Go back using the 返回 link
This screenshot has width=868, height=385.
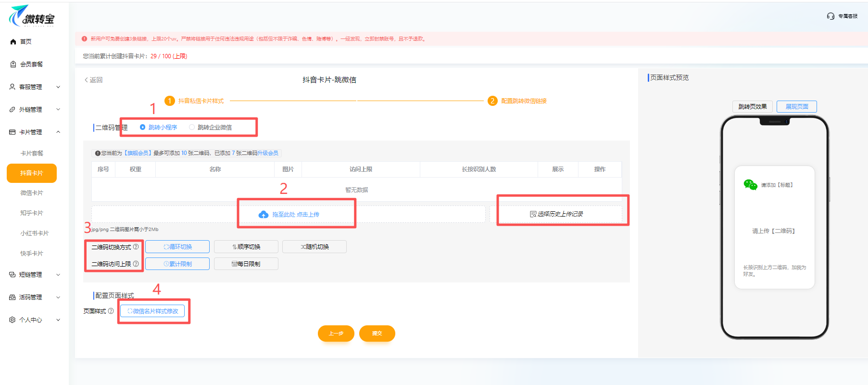coord(94,80)
